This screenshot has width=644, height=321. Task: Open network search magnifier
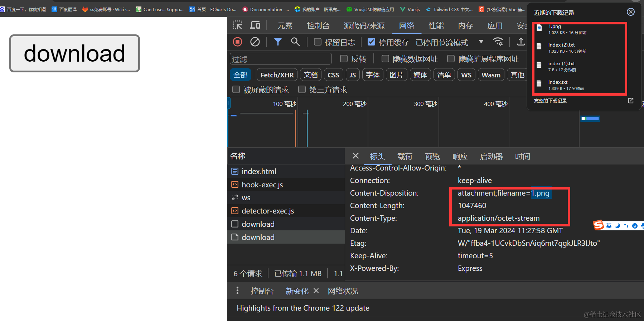point(295,42)
